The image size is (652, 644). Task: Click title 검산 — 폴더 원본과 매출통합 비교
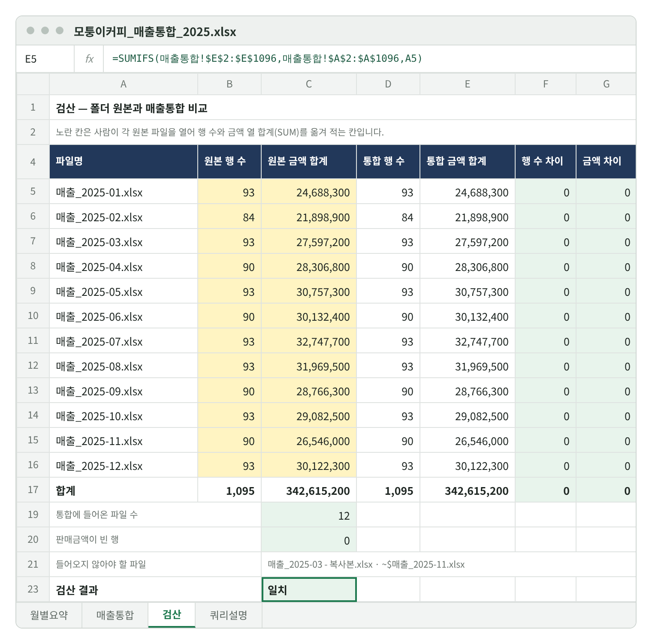[132, 108]
